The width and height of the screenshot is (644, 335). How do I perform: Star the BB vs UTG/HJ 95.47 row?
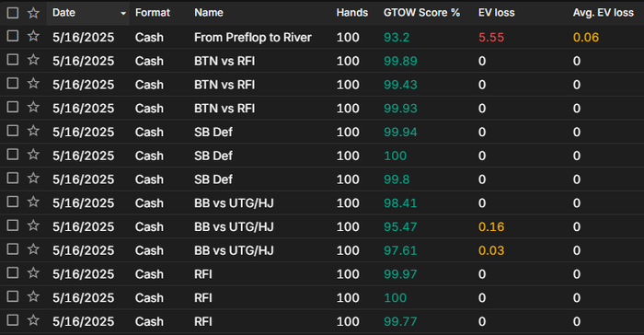(33, 226)
